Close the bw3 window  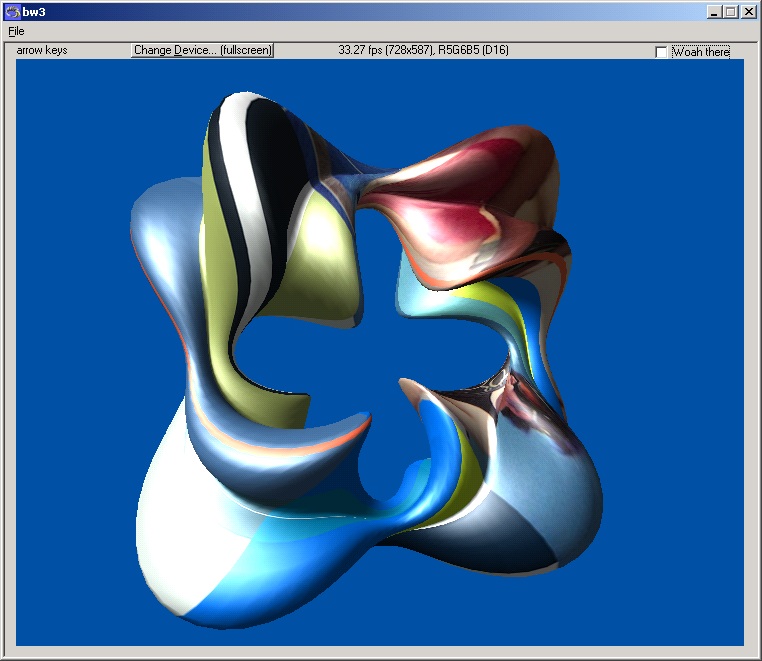(x=748, y=12)
